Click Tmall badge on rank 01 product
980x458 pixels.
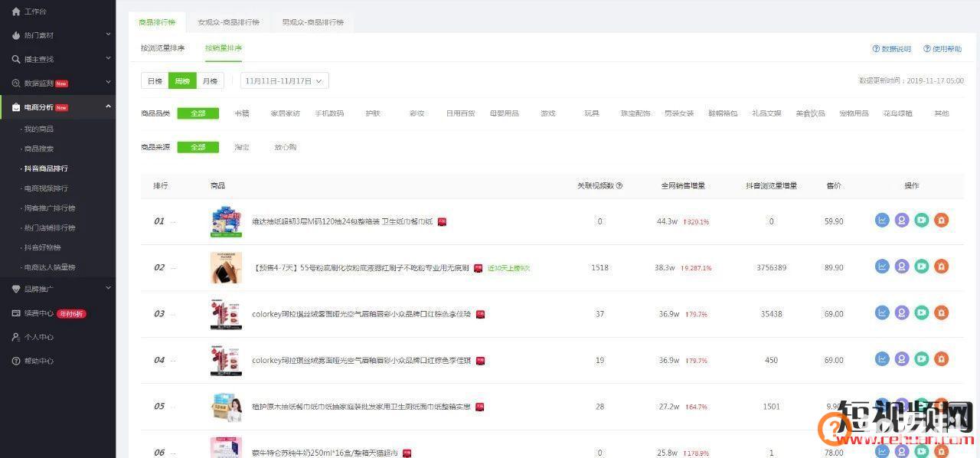442,222
